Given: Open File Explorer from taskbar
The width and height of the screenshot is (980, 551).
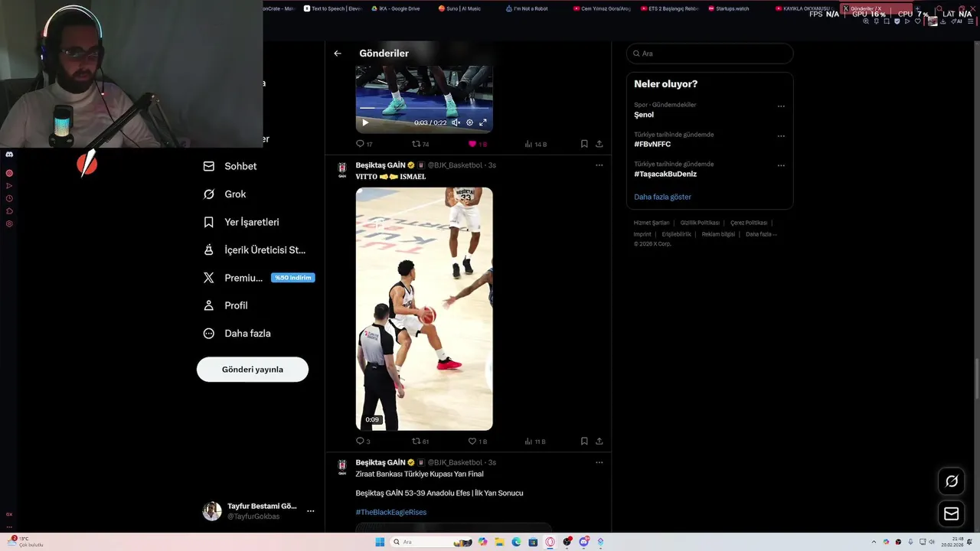Looking at the screenshot, I should (499, 542).
